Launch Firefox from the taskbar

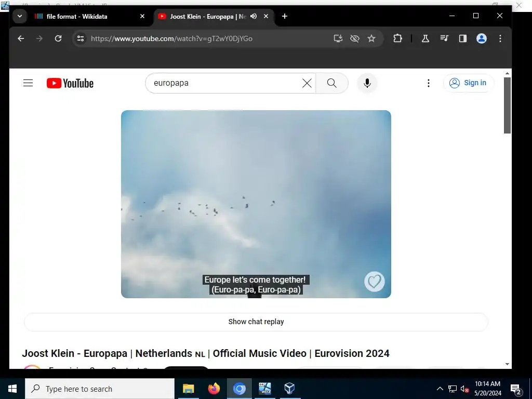click(214, 389)
